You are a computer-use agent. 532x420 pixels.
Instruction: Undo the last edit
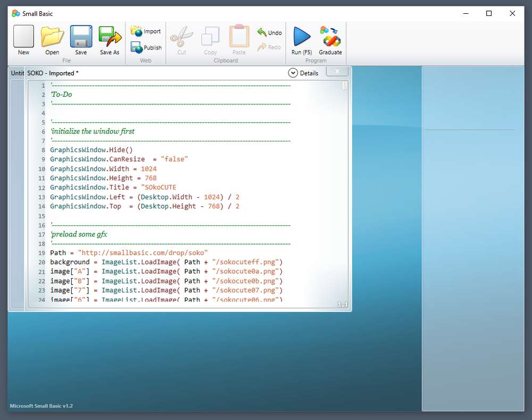(269, 32)
